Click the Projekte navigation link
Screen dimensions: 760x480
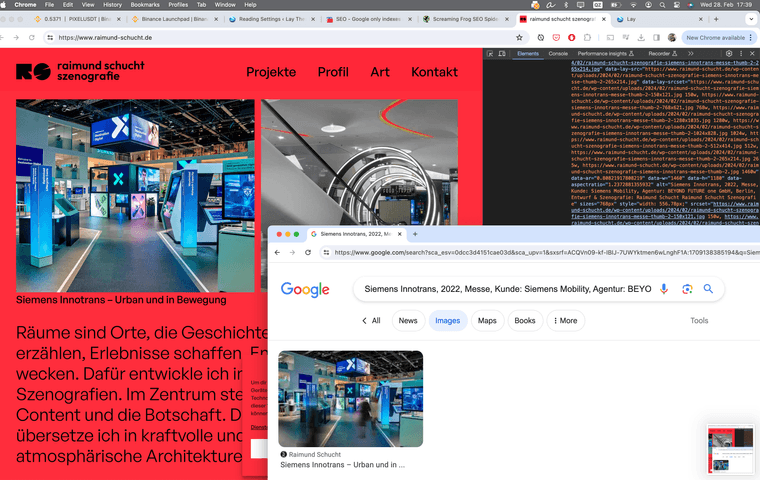(x=271, y=72)
